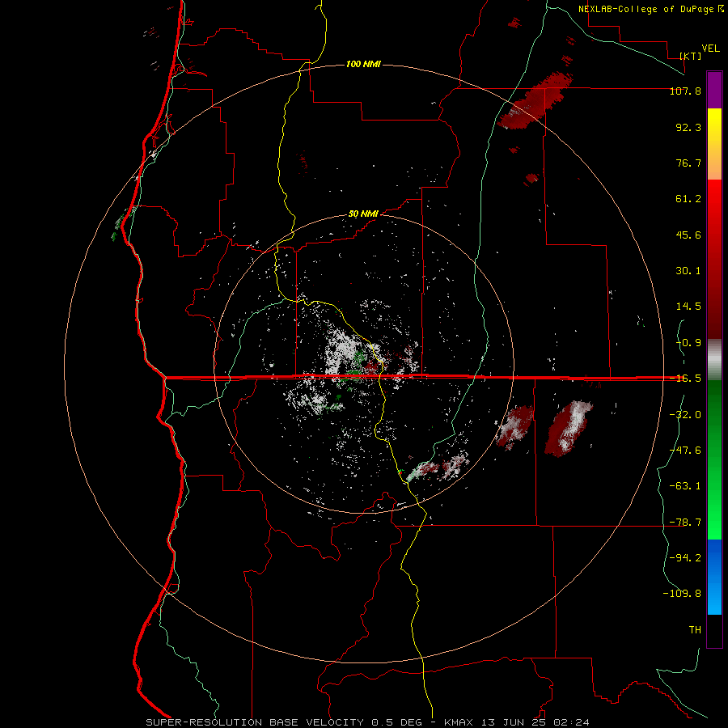Click the NEXLAB-College of DuPage title text
Image resolution: width=728 pixels, height=728 pixels.
pyautogui.click(x=646, y=9)
